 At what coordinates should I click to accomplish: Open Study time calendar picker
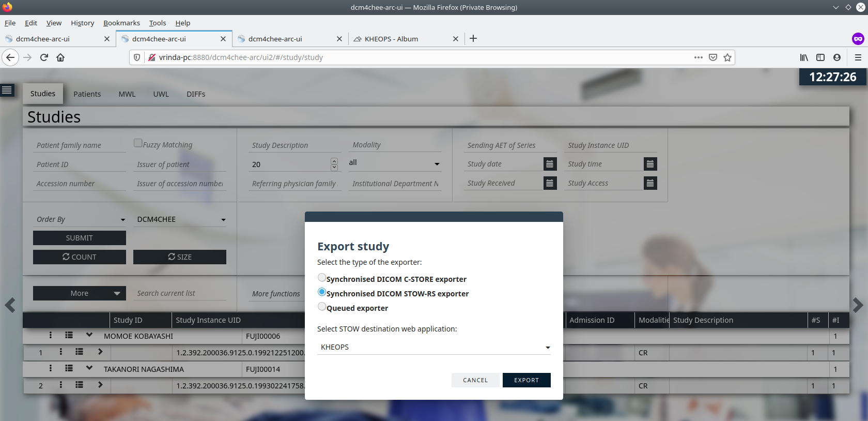click(650, 164)
